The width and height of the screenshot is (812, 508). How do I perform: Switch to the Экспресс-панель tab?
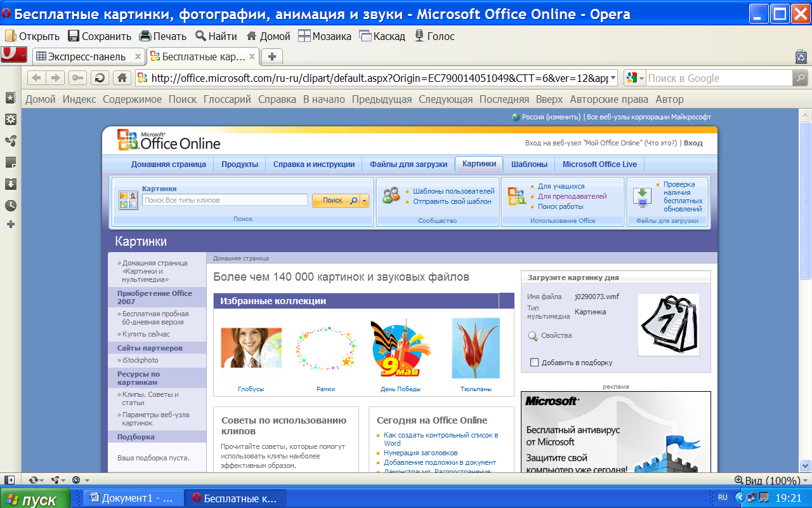coord(88,57)
